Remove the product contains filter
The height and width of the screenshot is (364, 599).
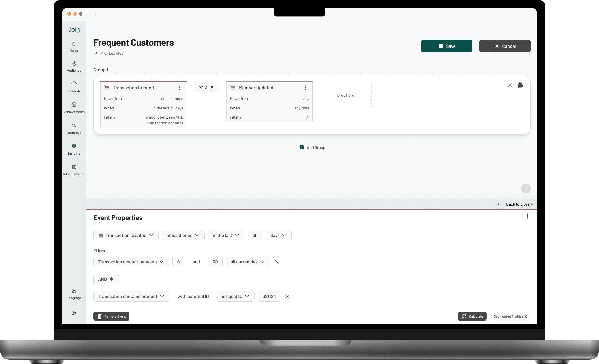(x=287, y=296)
